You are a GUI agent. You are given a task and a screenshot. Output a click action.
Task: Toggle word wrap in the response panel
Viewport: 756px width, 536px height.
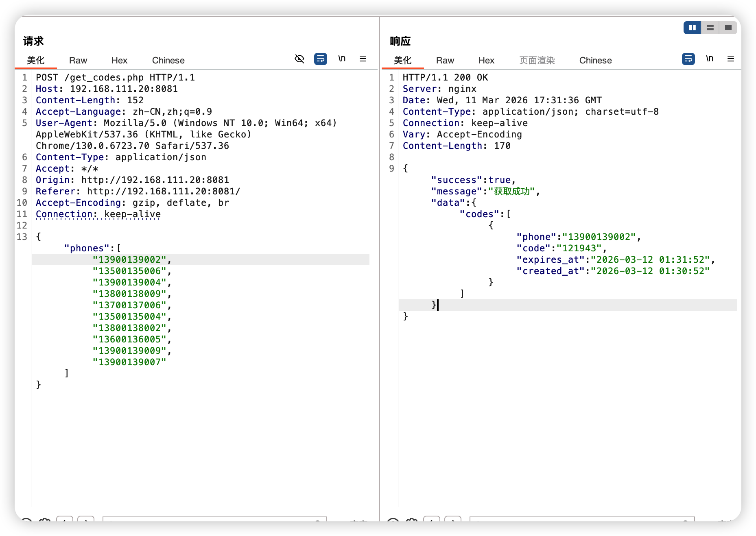click(688, 59)
